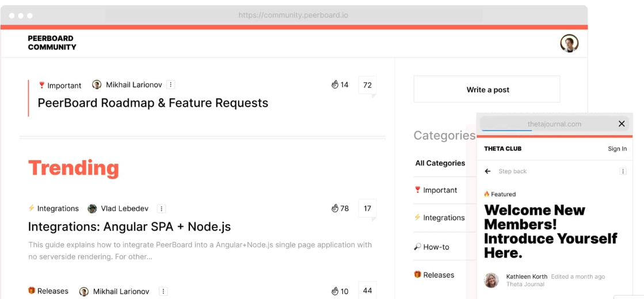Open Integrations: Angular SPA + Node.js post

click(129, 227)
